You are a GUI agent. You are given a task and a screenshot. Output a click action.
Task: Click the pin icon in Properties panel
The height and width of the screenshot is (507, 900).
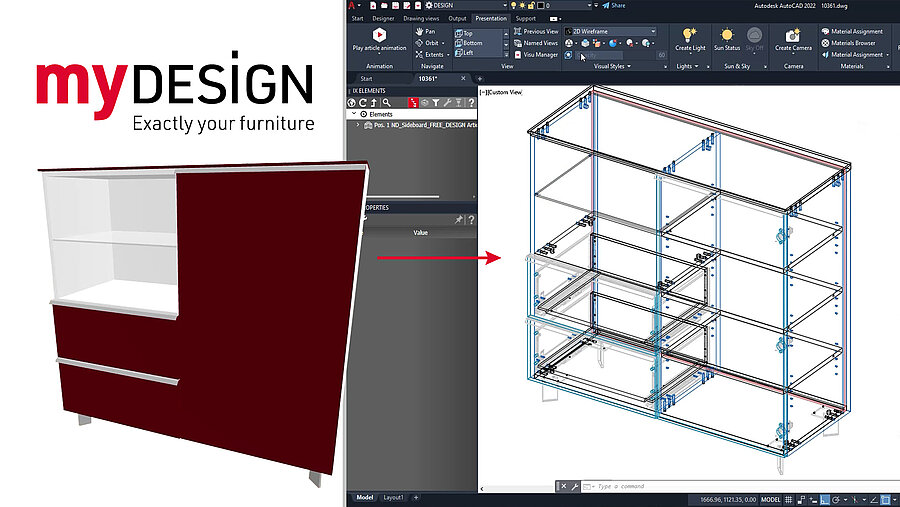[x=459, y=220]
